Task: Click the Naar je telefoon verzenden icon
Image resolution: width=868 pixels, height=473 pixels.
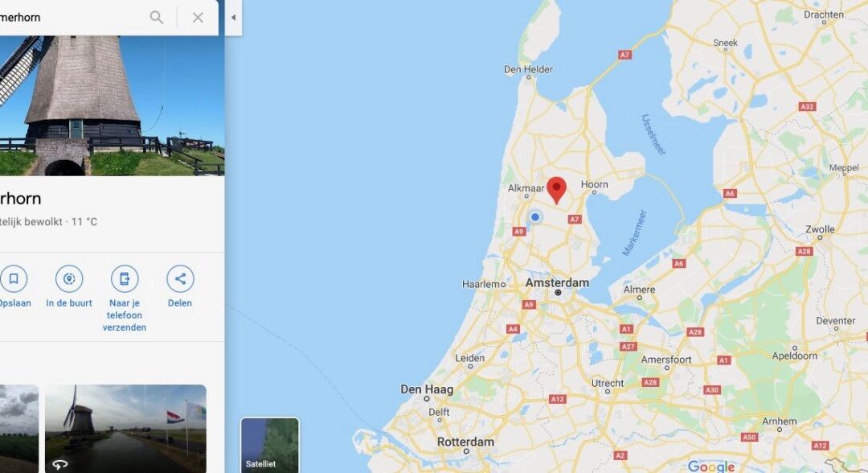Action: click(125, 278)
